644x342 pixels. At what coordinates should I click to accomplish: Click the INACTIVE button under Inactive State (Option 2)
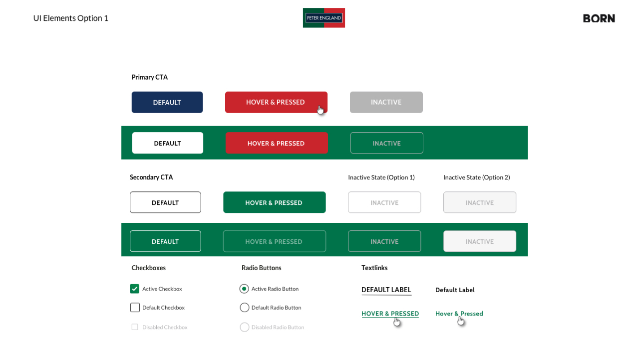pos(480,202)
